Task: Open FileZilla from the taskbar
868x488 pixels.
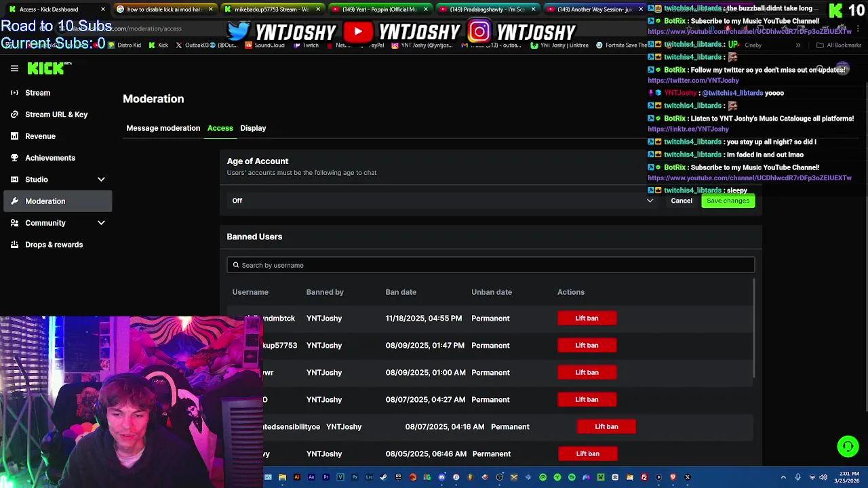Action: point(644,477)
